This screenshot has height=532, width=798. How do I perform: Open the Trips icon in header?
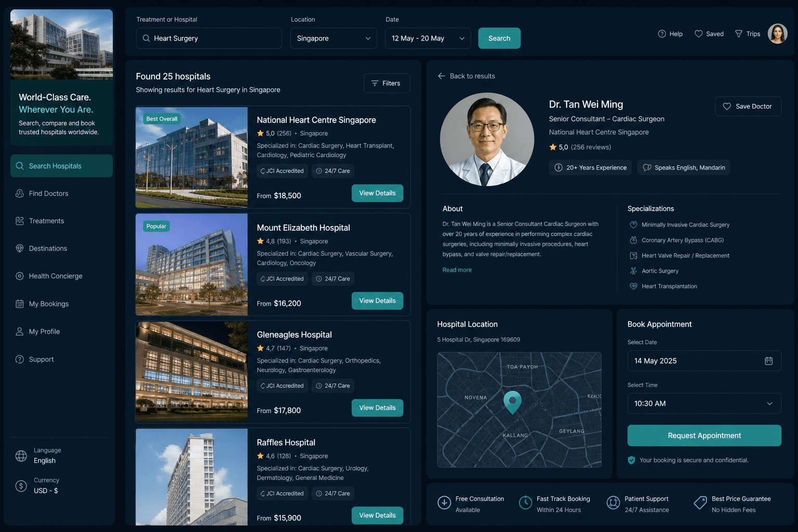739,34
